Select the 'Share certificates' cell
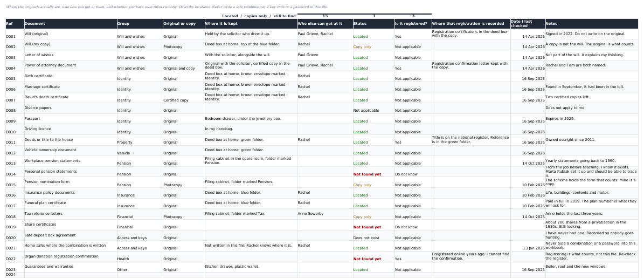 coord(71,225)
